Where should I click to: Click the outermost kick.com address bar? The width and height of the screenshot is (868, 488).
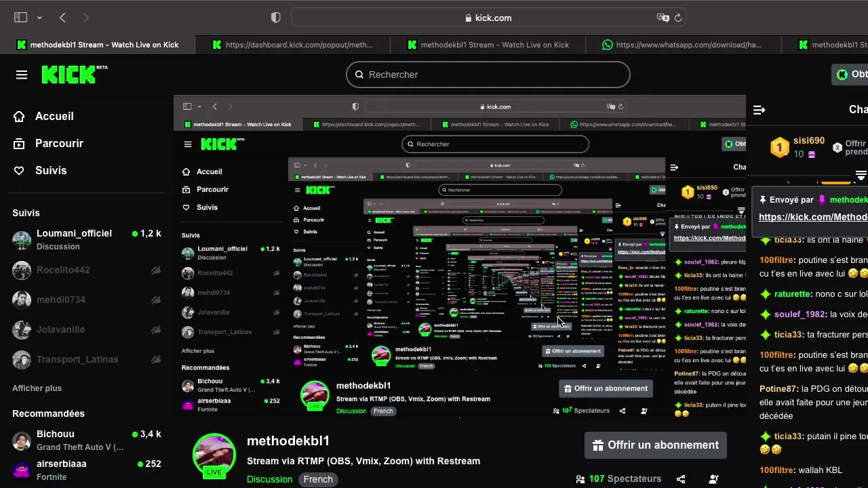coord(488,18)
